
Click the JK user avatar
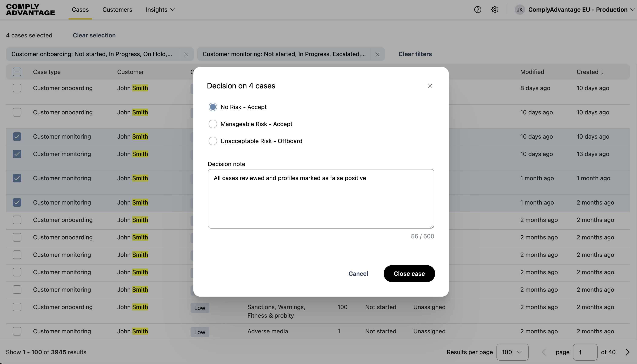coord(520,10)
